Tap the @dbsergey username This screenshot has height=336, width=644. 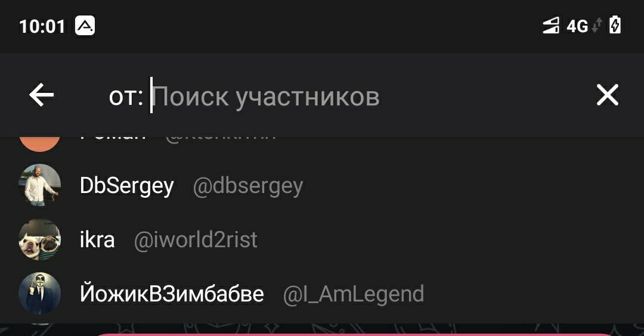[x=247, y=186]
